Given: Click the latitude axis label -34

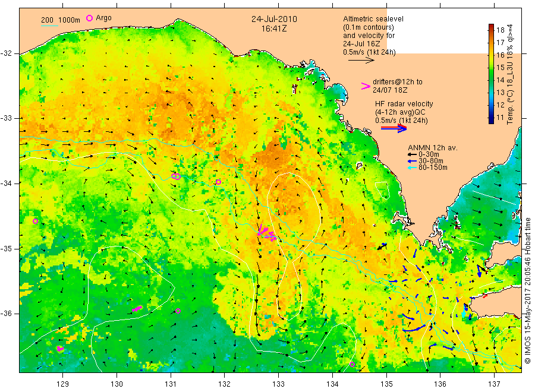Looking at the screenshot, I should point(6,184).
